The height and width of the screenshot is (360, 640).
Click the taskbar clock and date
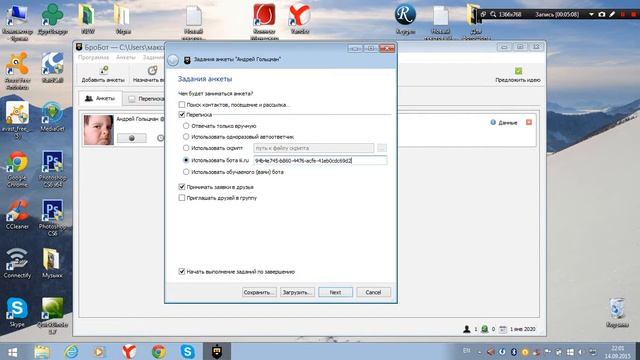(x=618, y=352)
